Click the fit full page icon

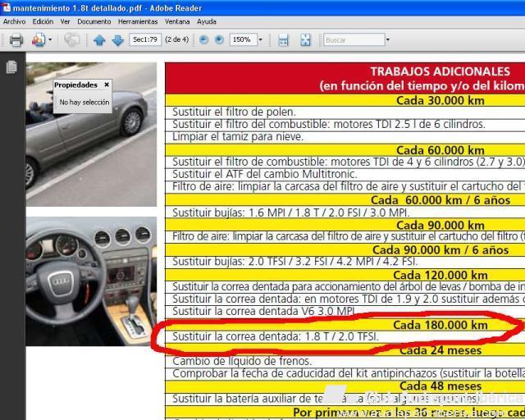(x=305, y=39)
